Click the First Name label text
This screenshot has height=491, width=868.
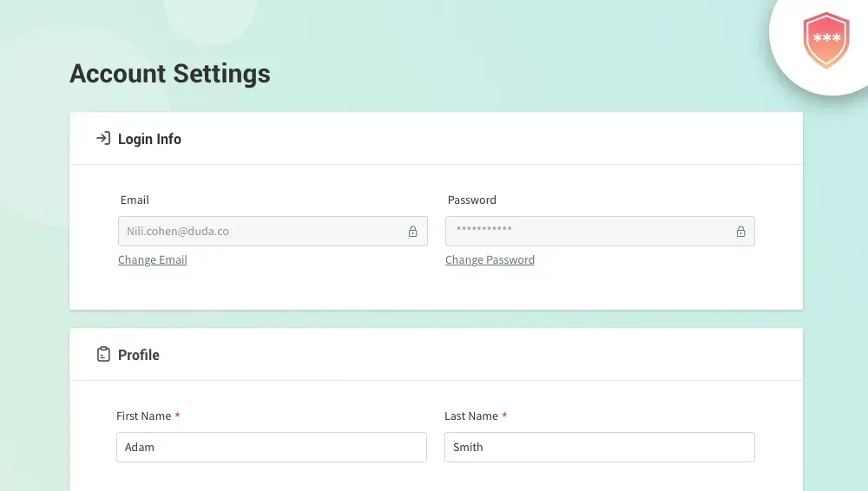[x=143, y=416]
